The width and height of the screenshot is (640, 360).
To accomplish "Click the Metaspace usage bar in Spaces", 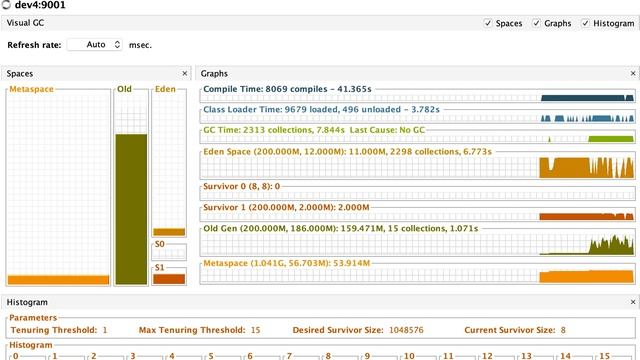I will tap(58, 280).
